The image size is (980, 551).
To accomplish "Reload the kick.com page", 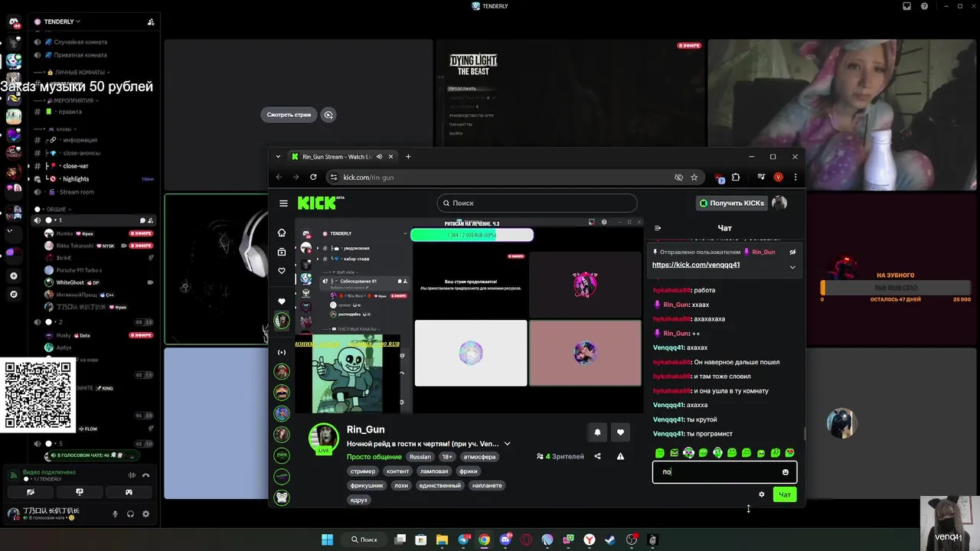I will [x=313, y=177].
